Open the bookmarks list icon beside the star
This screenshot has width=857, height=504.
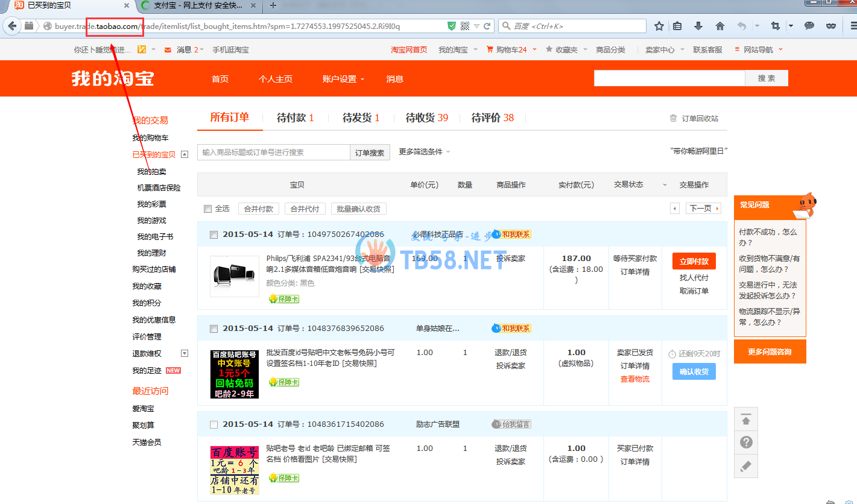click(x=677, y=26)
